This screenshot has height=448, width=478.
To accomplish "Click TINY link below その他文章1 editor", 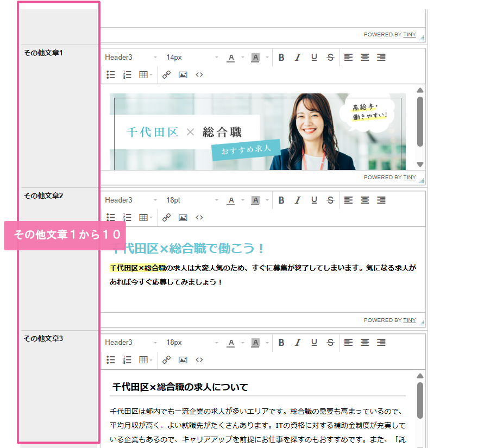I will (410, 178).
